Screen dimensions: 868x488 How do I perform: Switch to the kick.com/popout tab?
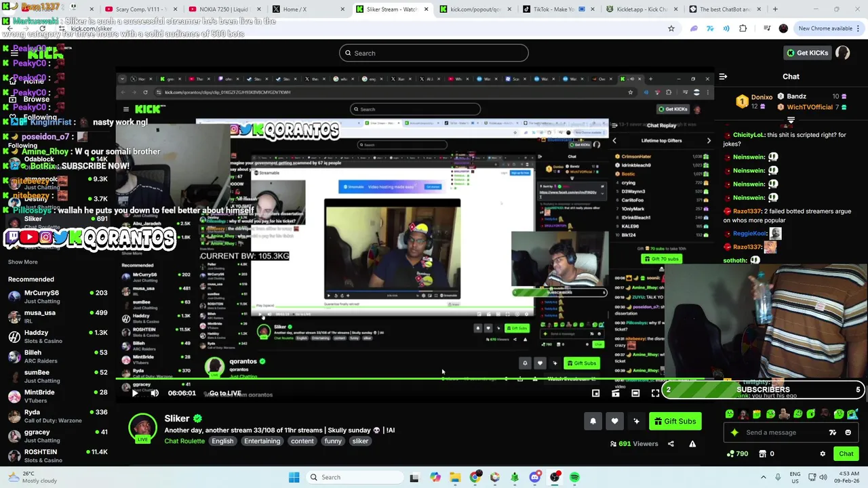(471, 9)
